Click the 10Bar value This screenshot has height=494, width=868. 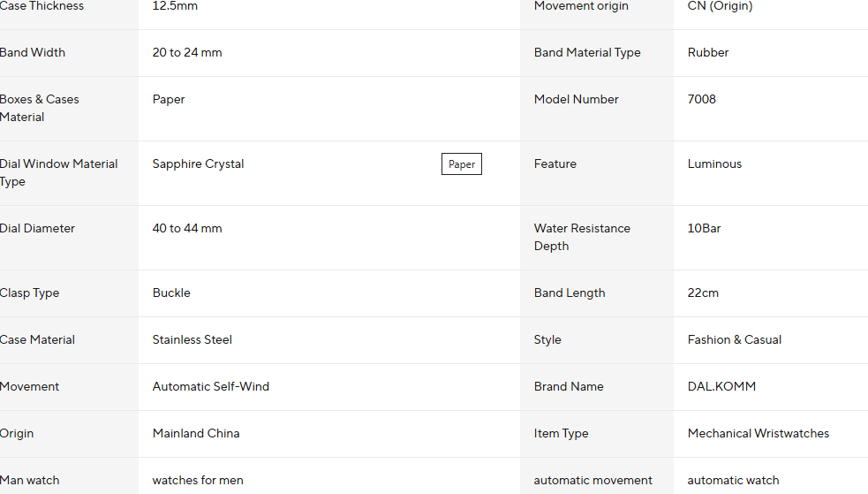click(704, 228)
